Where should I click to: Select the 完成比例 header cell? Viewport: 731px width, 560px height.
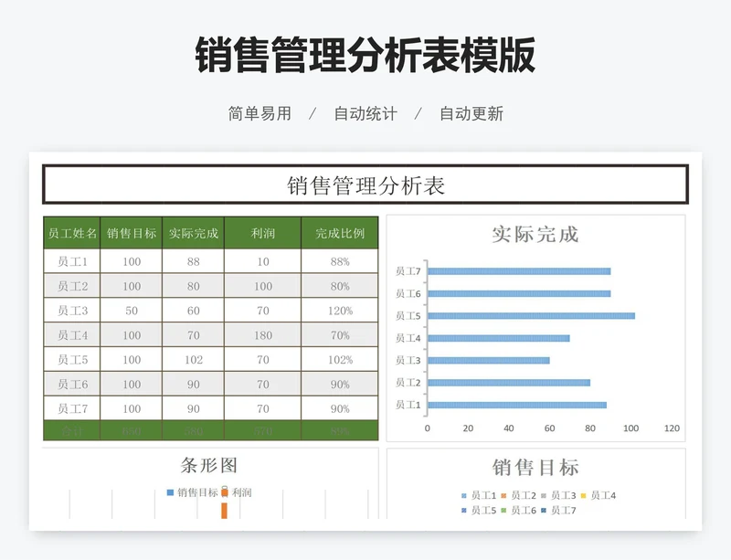(x=339, y=233)
